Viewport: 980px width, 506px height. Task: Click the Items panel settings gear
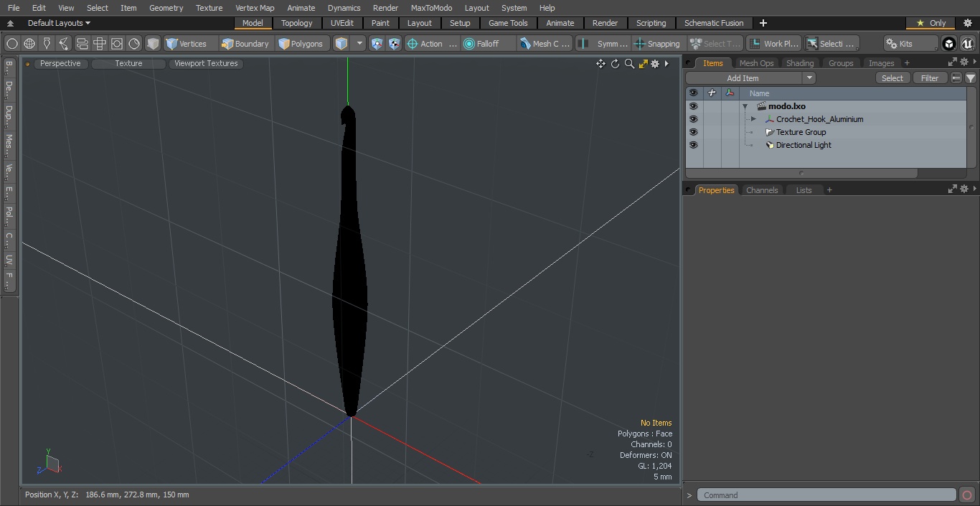point(964,63)
